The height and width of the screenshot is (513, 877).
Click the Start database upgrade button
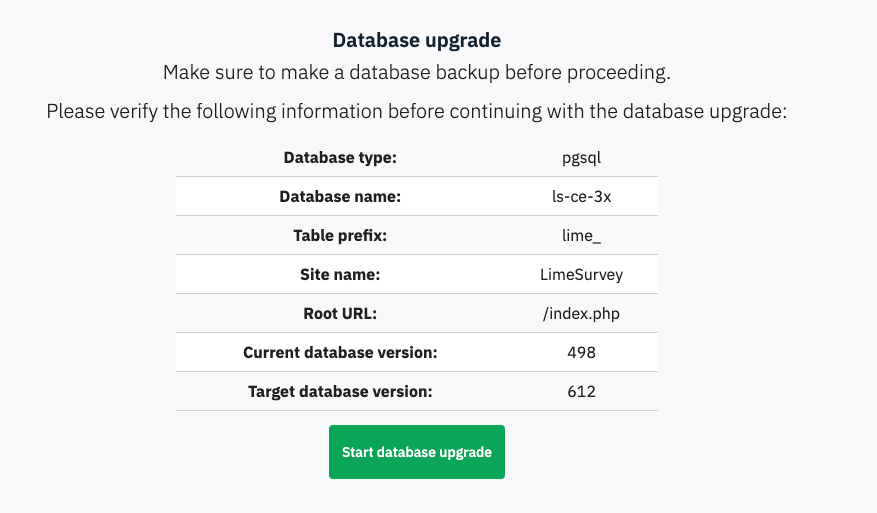[x=416, y=452]
